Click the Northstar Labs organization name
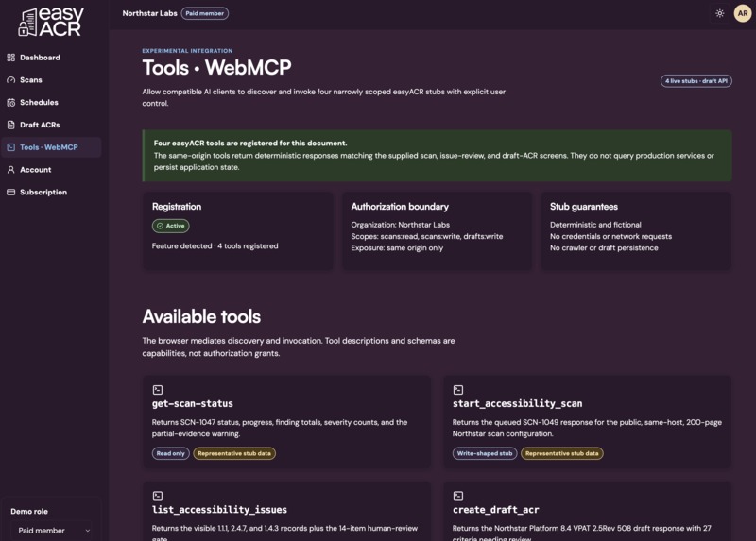The height and width of the screenshot is (541, 756). (149, 13)
